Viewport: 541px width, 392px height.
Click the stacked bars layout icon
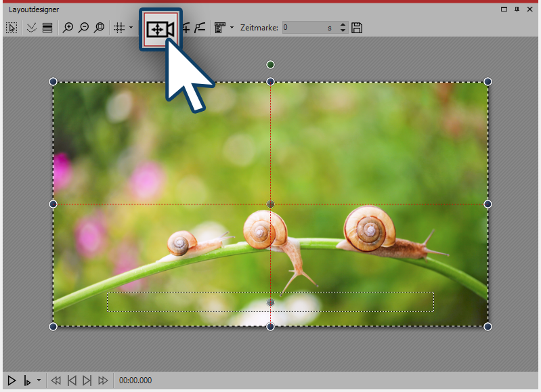click(47, 28)
